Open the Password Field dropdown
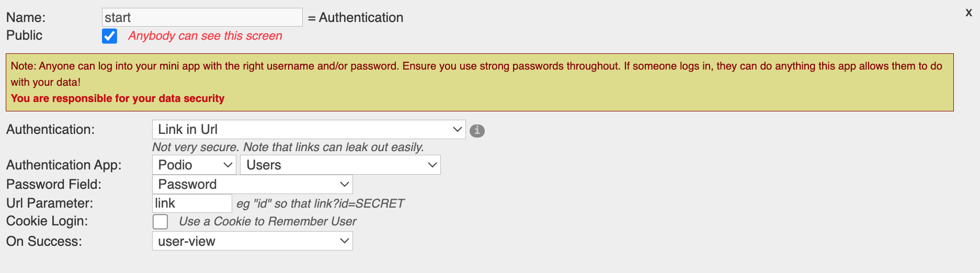The height and width of the screenshot is (273, 980). pos(252,184)
